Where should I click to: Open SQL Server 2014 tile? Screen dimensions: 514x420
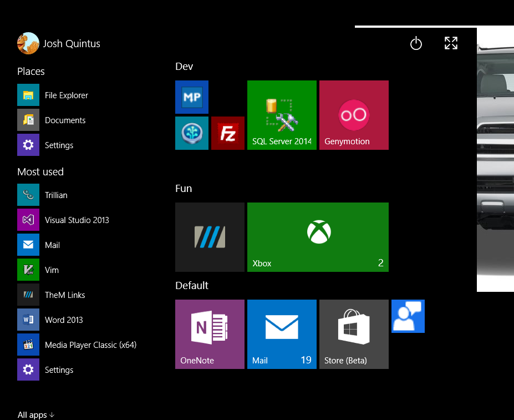[282, 115]
